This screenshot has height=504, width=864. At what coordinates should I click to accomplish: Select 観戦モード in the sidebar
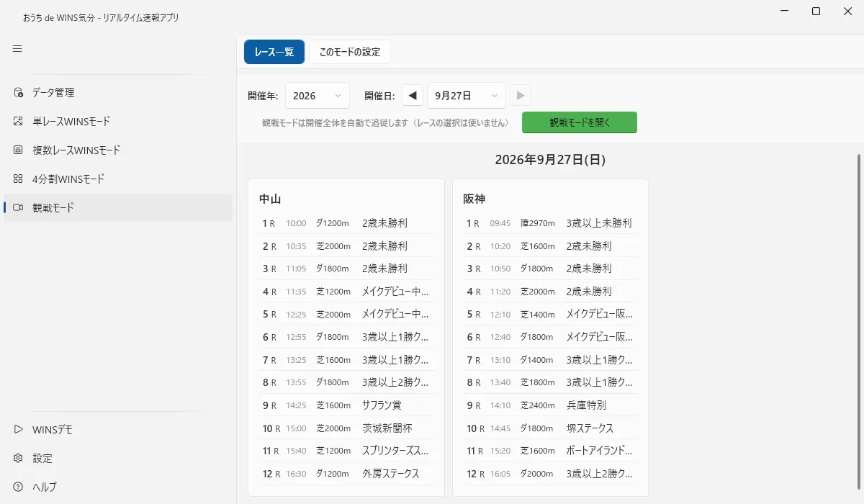(118, 207)
